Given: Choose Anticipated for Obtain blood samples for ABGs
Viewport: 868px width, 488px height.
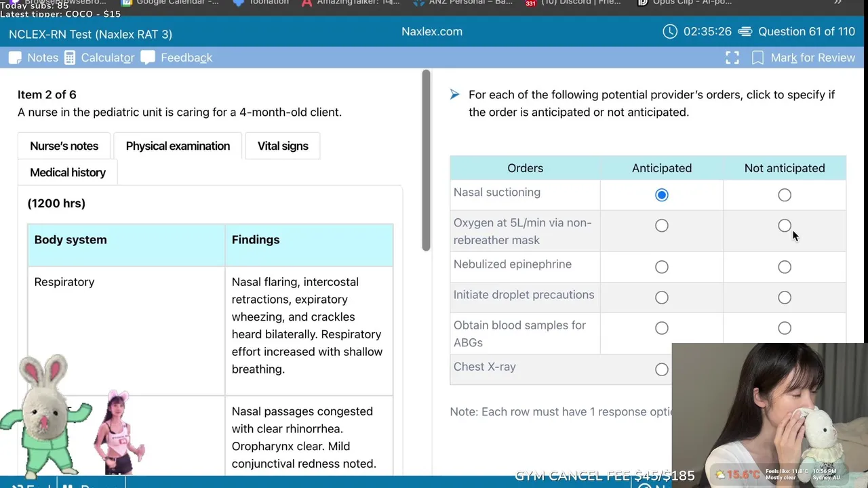Looking at the screenshot, I should [x=662, y=328].
